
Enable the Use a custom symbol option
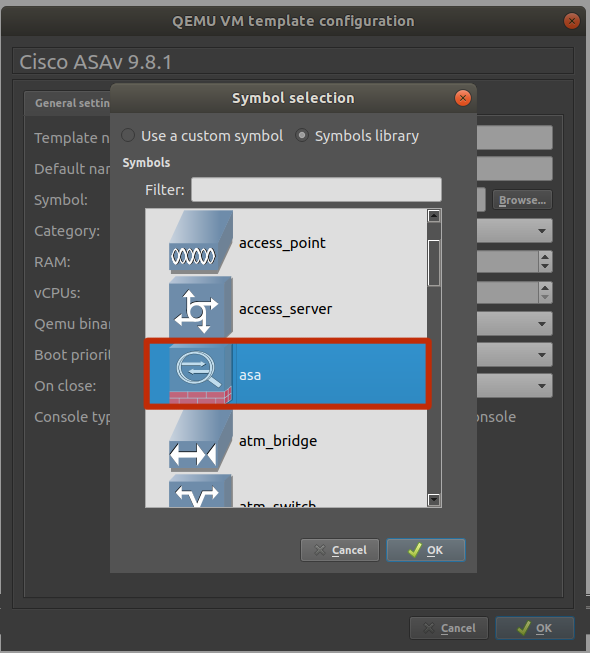(128, 135)
